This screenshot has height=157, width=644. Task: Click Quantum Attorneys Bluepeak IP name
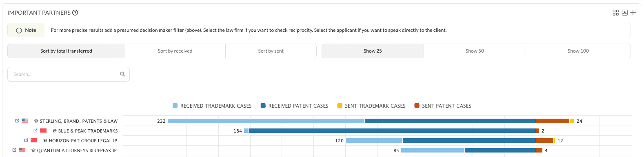[77, 150]
